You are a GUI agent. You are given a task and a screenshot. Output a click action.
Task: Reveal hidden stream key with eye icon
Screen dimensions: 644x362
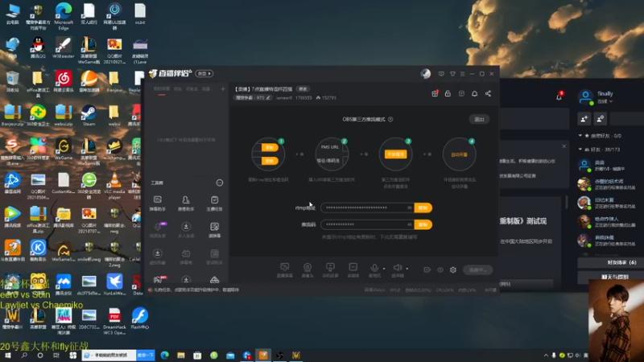click(x=410, y=224)
